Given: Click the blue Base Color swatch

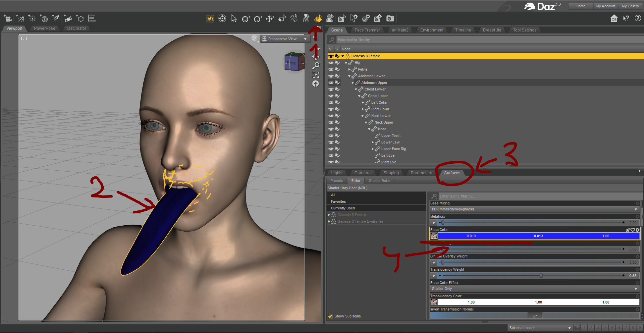Looking at the screenshot, I should click(539, 236).
